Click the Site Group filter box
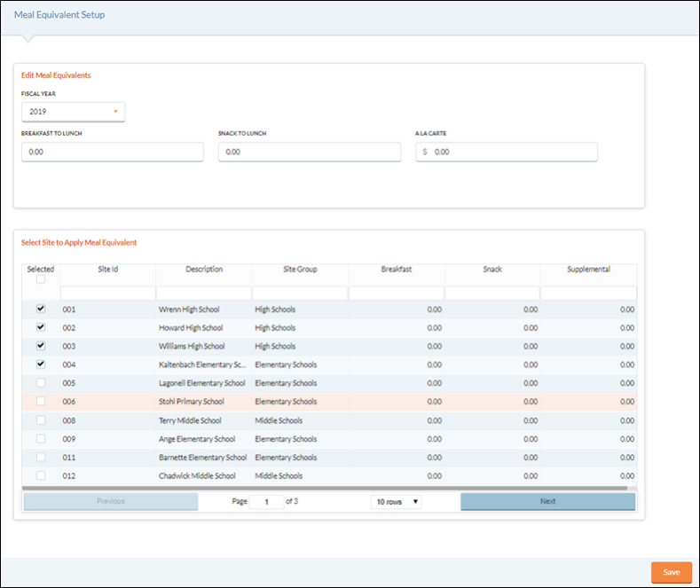The image size is (700, 588). point(300,293)
